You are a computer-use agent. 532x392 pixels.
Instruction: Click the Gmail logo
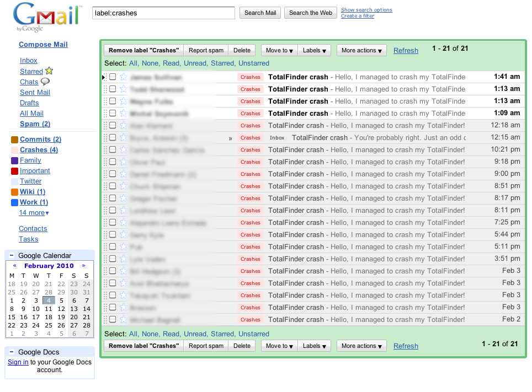pyautogui.click(x=46, y=17)
